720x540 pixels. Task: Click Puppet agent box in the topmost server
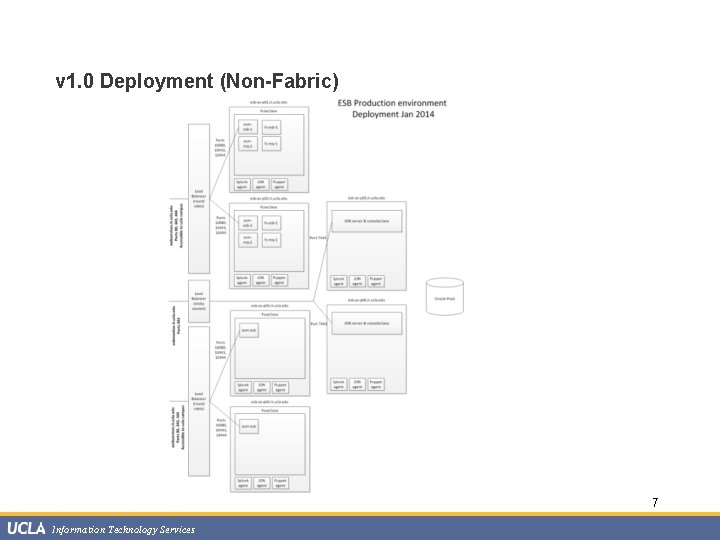point(279,184)
